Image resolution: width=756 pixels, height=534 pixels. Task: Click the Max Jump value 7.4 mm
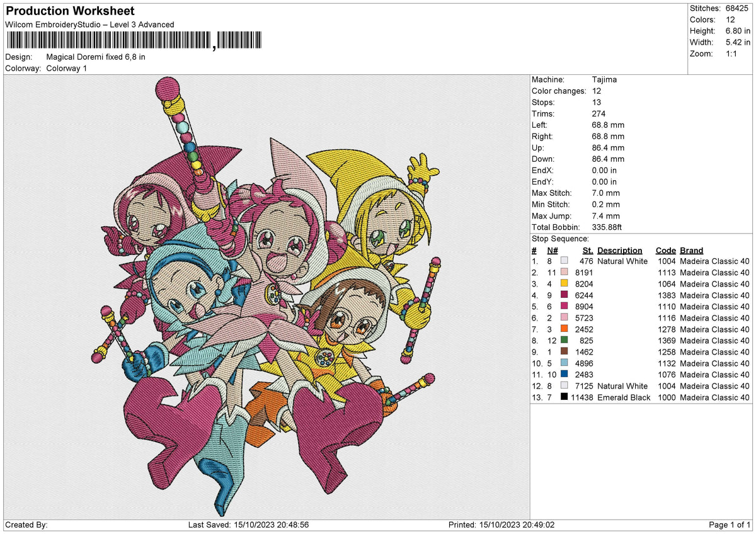606,216
